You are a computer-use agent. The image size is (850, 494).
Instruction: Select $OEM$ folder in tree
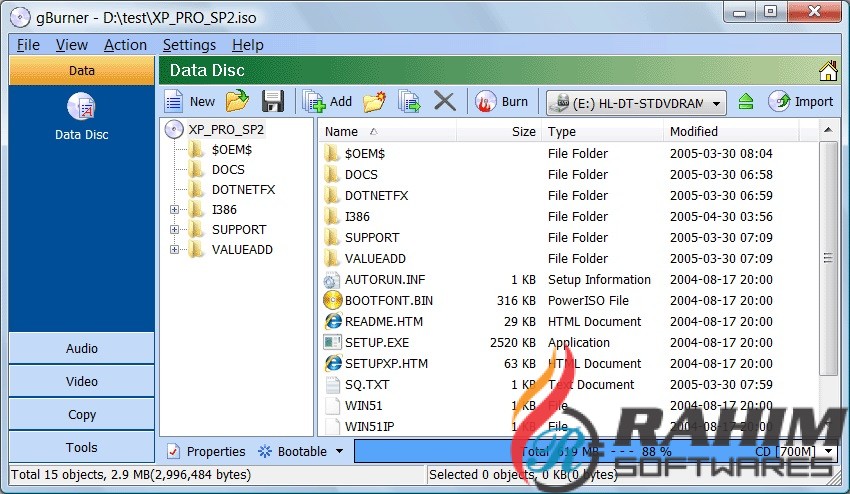231,150
